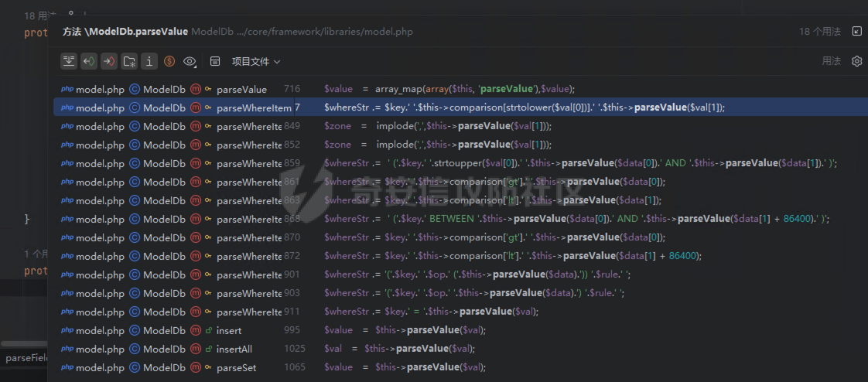Click the preview panel layout icon
868x382 pixels.
point(215,61)
